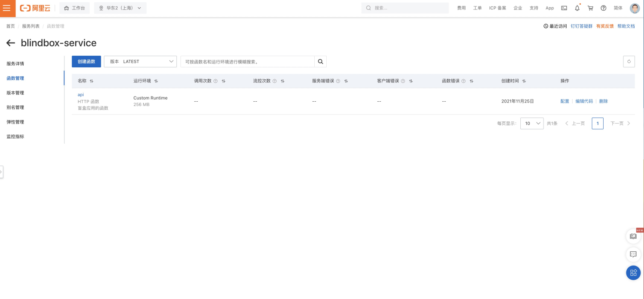This screenshot has height=299, width=644.
Task: Select 函数管理 in the sidebar
Action: coord(15,78)
